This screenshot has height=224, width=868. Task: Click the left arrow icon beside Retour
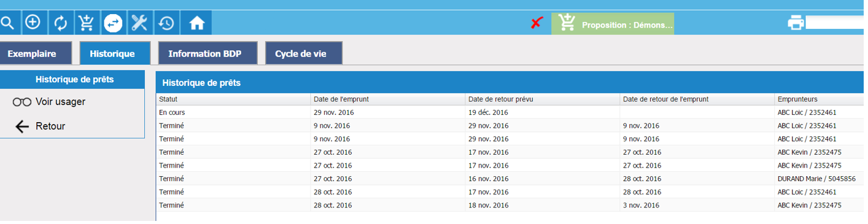tap(22, 126)
